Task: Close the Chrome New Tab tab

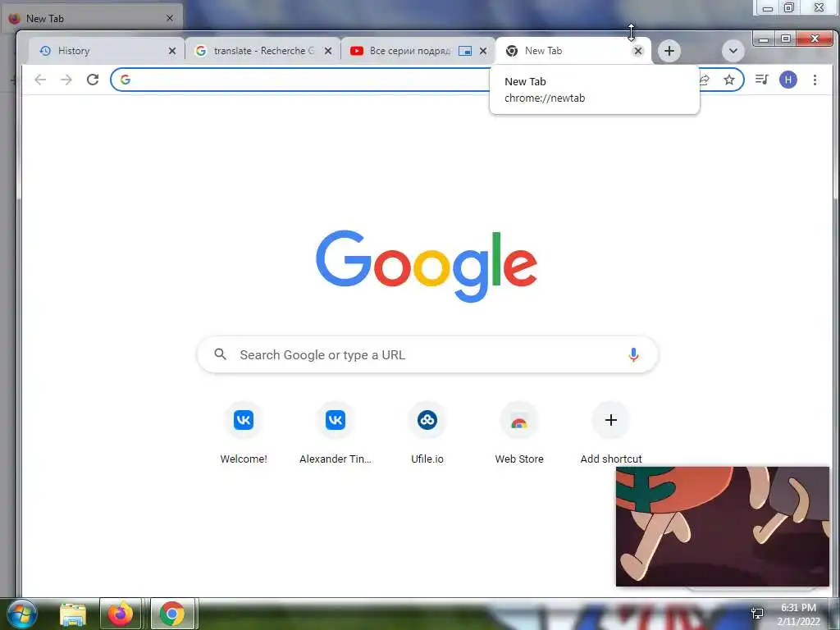Action: (x=637, y=51)
